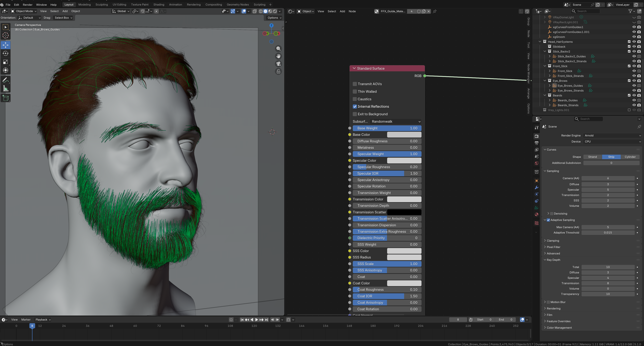Toggle viewport X-ray mode
This screenshot has height=346, width=644.
click(x=255, y=11)
